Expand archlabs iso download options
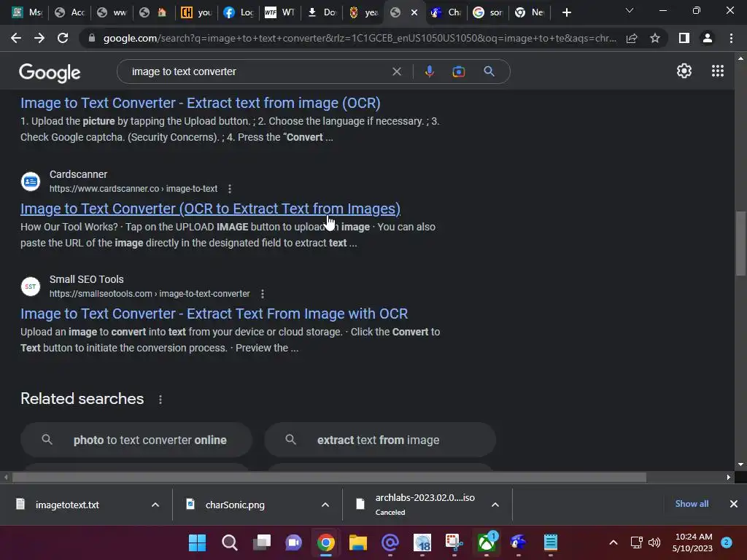This screenshot has width=747, height=560. [x=495, y=505]
